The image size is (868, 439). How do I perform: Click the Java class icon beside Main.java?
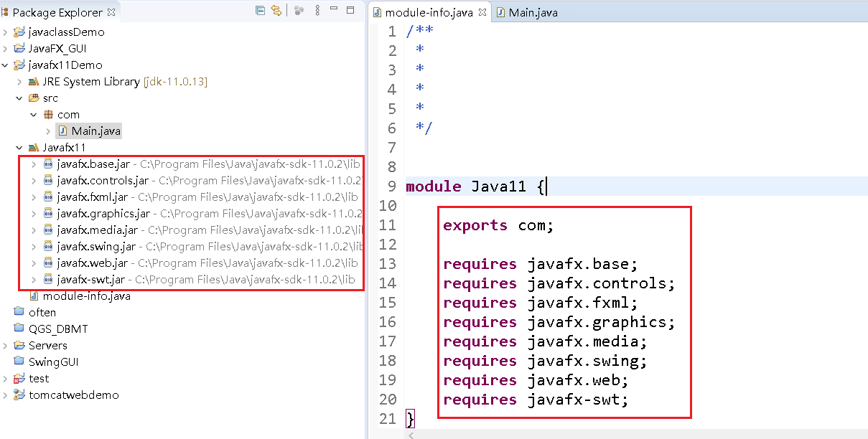[65, 131]
